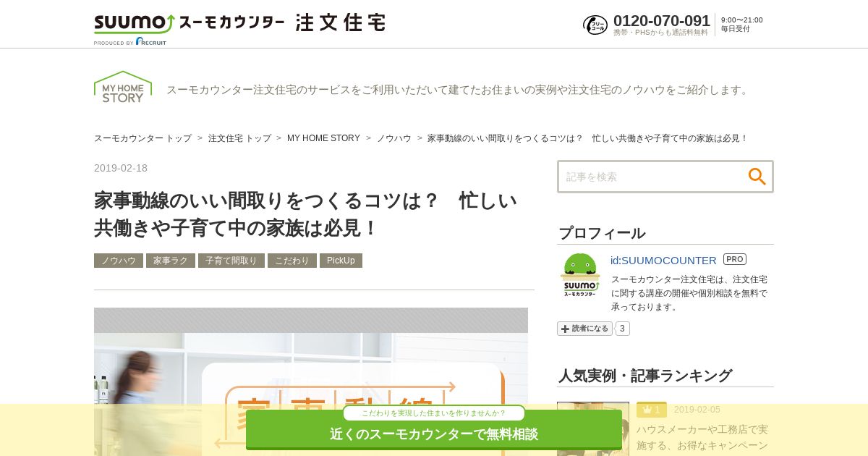This screenshot has width=868, height=456.
Task: Click the free call phone icon
Action: click(595, 25)
